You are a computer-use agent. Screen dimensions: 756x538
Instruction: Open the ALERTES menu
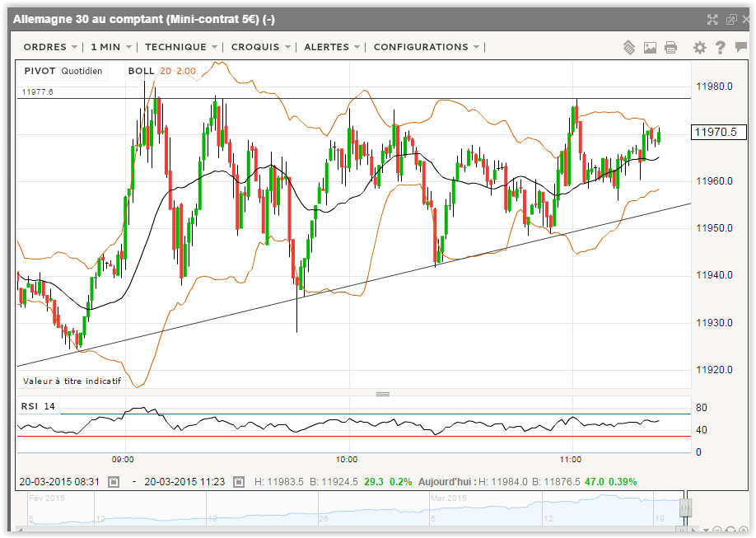332,47
